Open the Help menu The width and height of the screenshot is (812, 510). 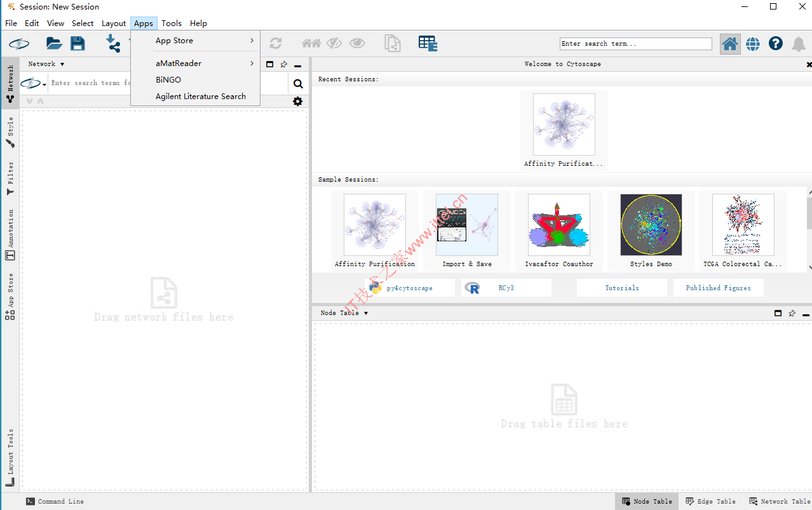coord(198,23)
